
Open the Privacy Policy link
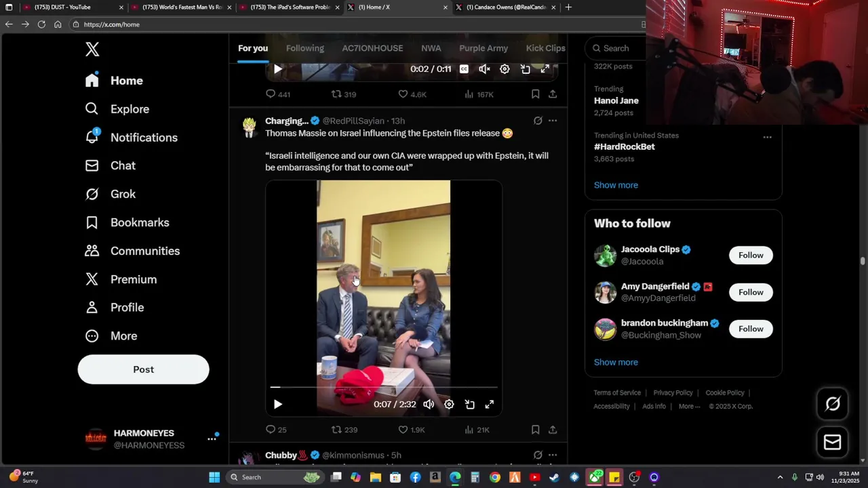pos(673,392)
